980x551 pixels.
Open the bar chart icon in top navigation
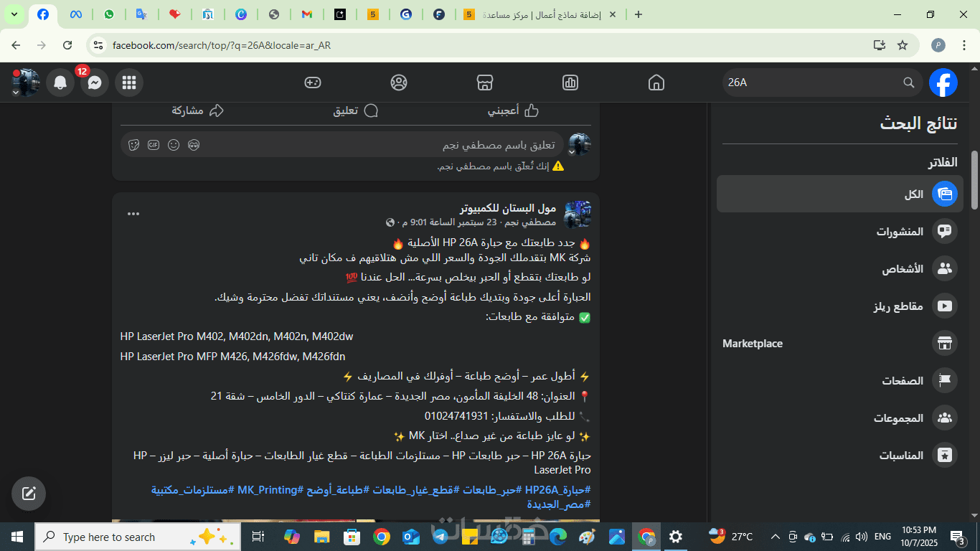pos(570,83)
